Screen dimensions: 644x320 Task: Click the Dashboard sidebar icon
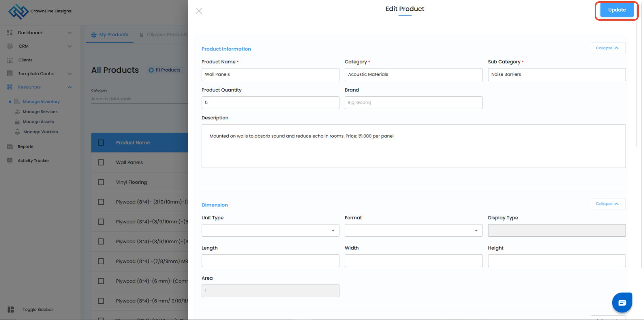point(10,33)
